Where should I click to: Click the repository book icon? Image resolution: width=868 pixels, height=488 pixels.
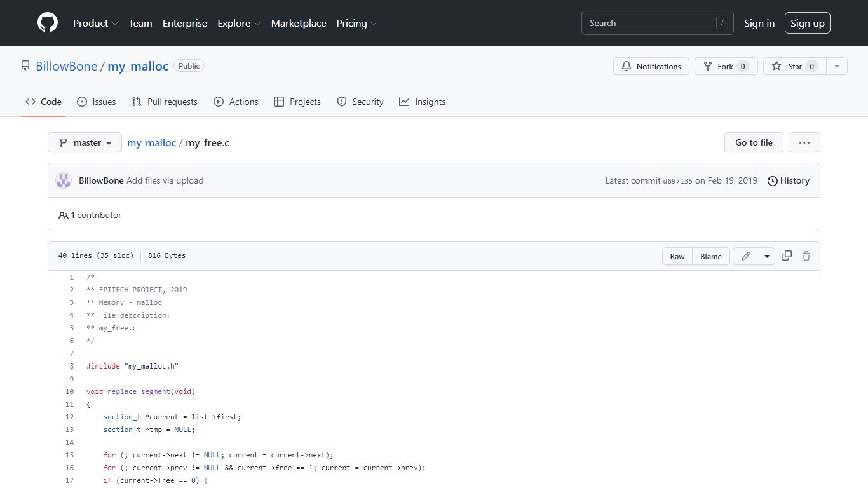pos(25,66)
